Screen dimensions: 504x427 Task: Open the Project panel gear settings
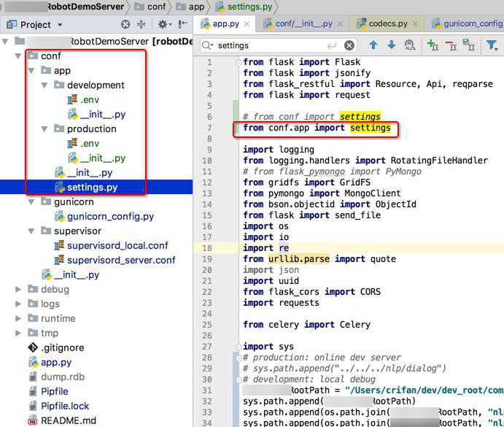[x=162, y=24]
